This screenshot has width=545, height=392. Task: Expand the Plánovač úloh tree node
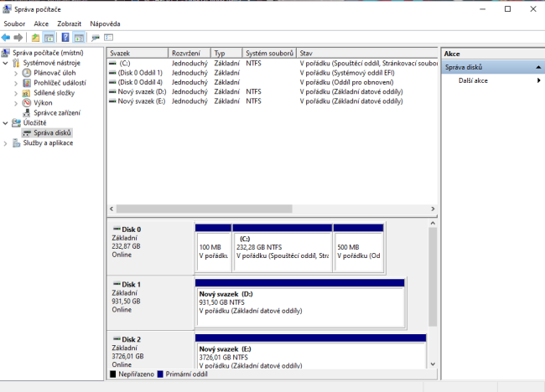click(16, 73)
